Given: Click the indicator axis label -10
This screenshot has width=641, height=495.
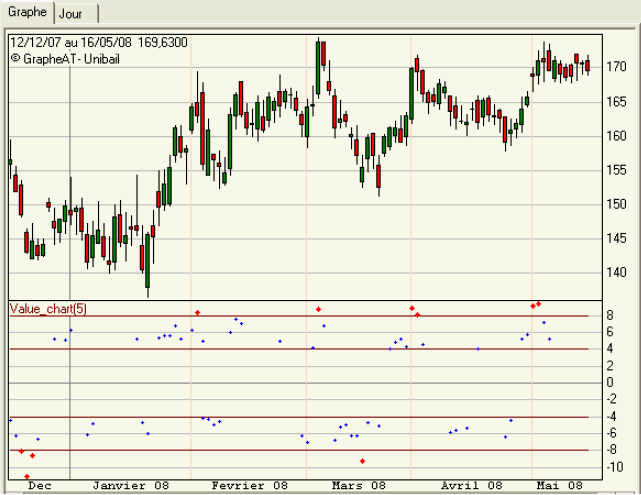Looking at the screenshot, I should pos(614,467).
